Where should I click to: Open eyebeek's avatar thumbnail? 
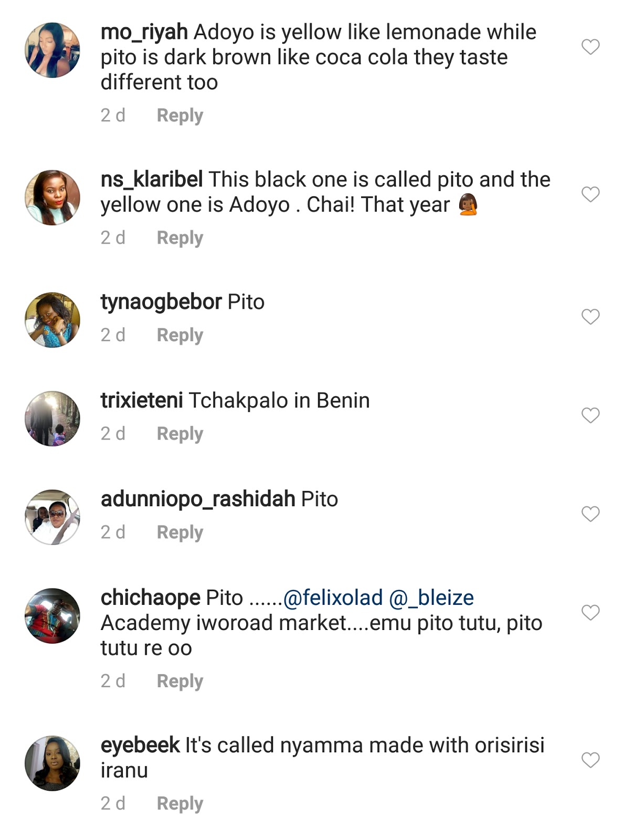(x=52, y=763)
